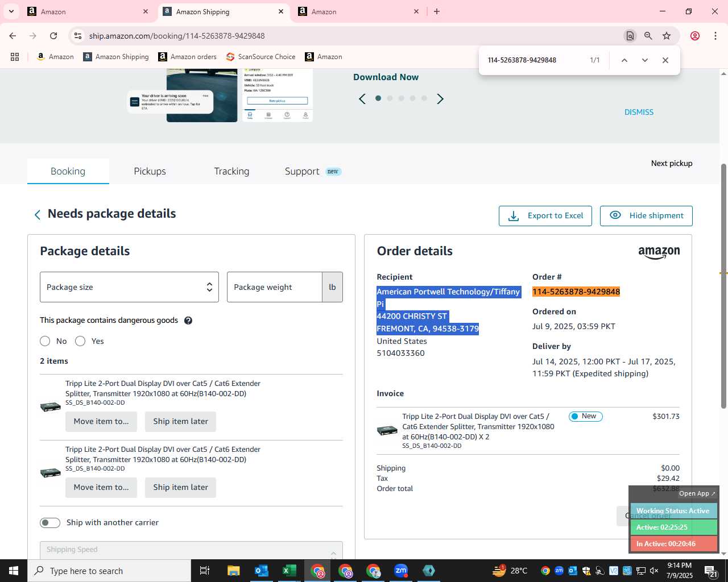The image size is (728, 582).
Task: Open a new browser tab
Action: click(x=437, y=11)
